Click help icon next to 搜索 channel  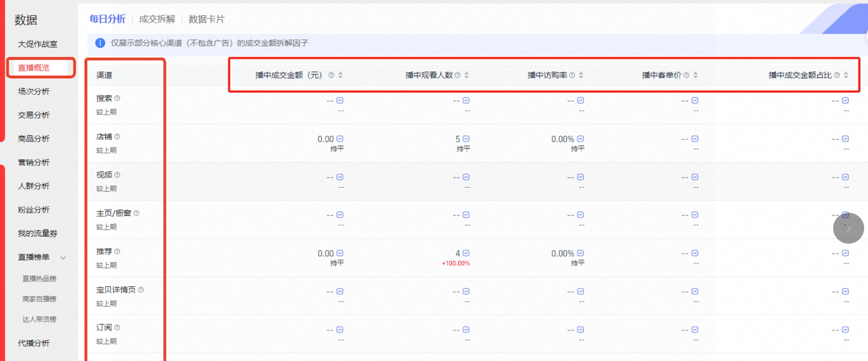click(117, 98)
